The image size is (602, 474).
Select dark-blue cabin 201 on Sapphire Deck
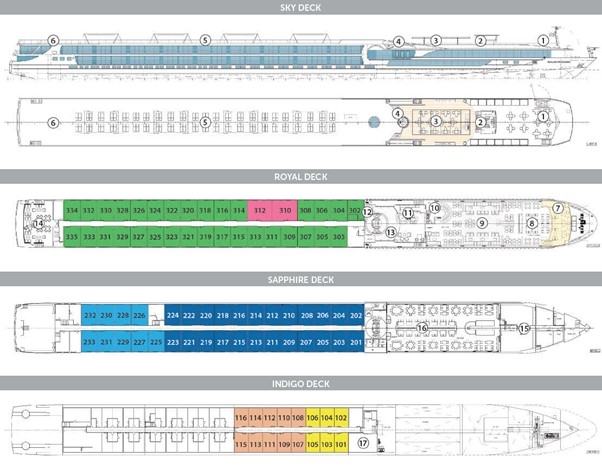coord(355,341)
